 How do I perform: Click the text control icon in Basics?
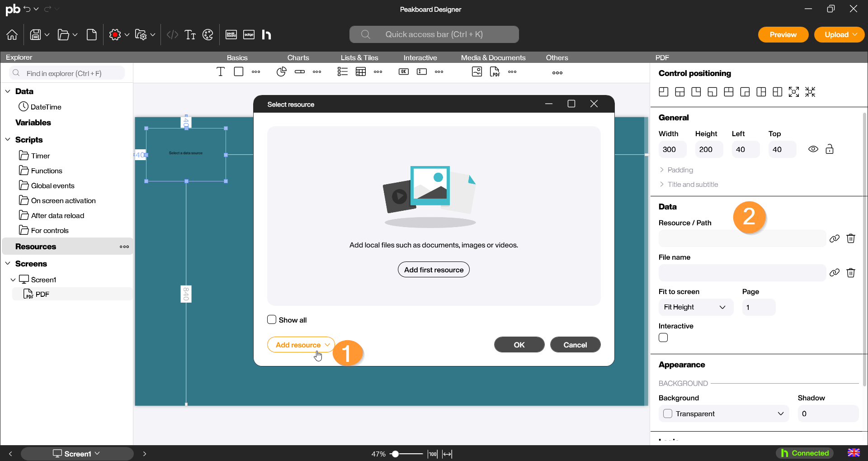[221, 72]
